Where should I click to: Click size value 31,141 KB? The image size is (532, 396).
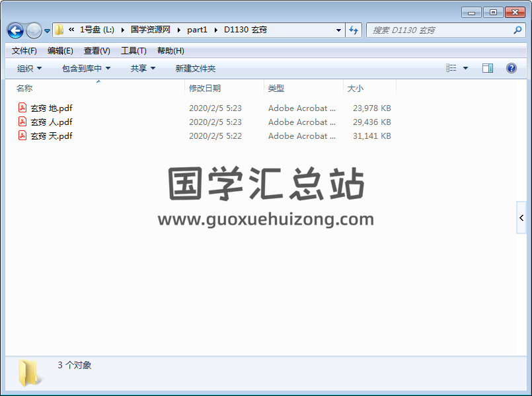(372, 136)
